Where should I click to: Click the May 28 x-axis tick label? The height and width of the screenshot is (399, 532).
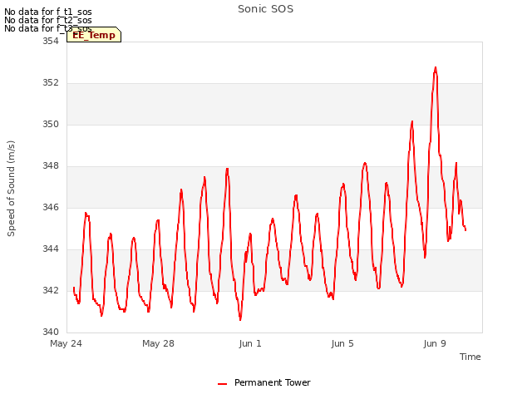[x=158, y=343]
